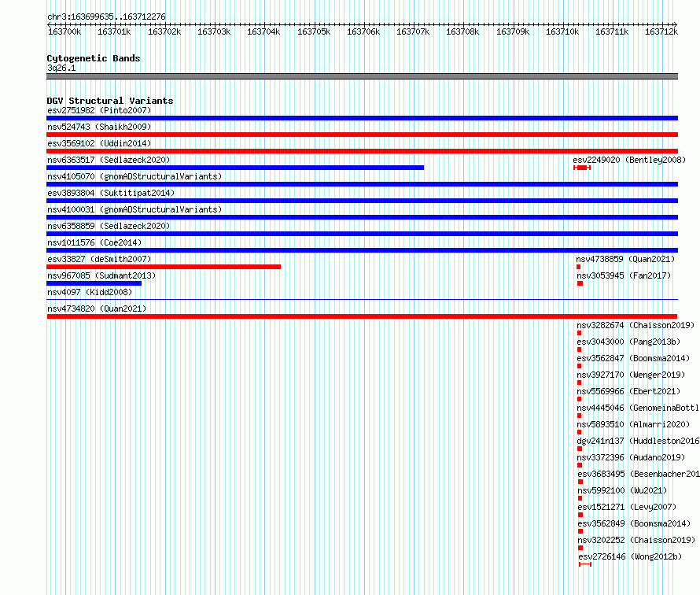This screenshot has height=595, width=700.
Task: Open the nsv3202252 (Chaisson2019) label
Action: point(636,540)
